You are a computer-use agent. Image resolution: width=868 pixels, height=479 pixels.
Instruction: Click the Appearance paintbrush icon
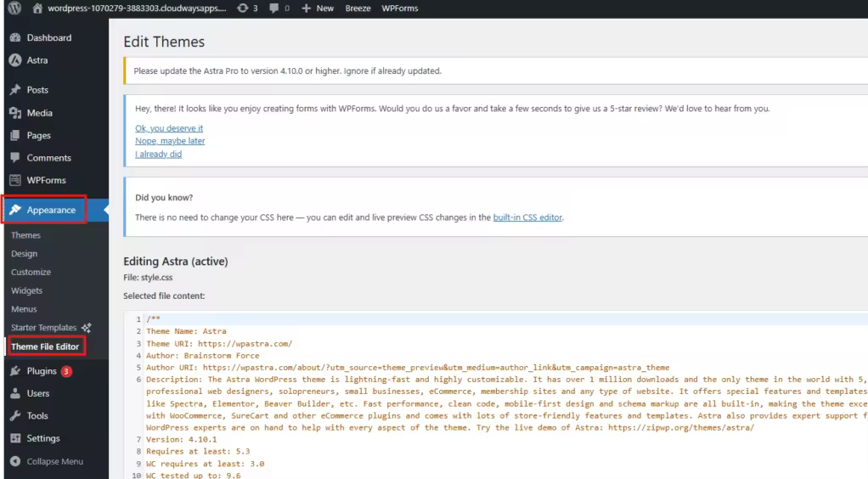point(15,209)
